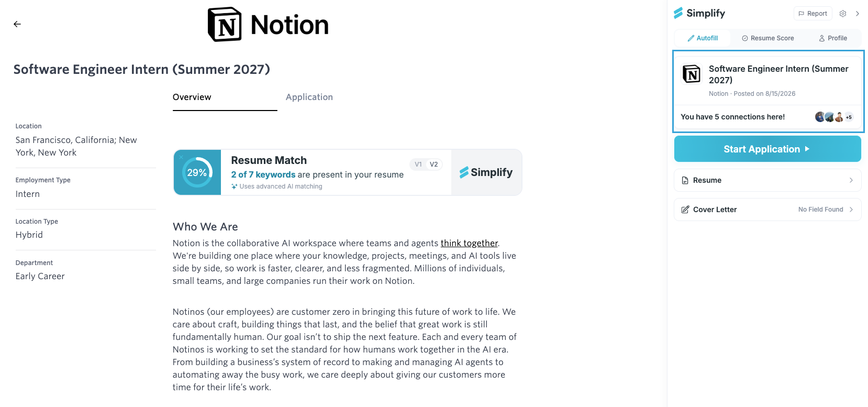
Task: View connection avatars with +5 badge
Action: (x=834, y=117)
